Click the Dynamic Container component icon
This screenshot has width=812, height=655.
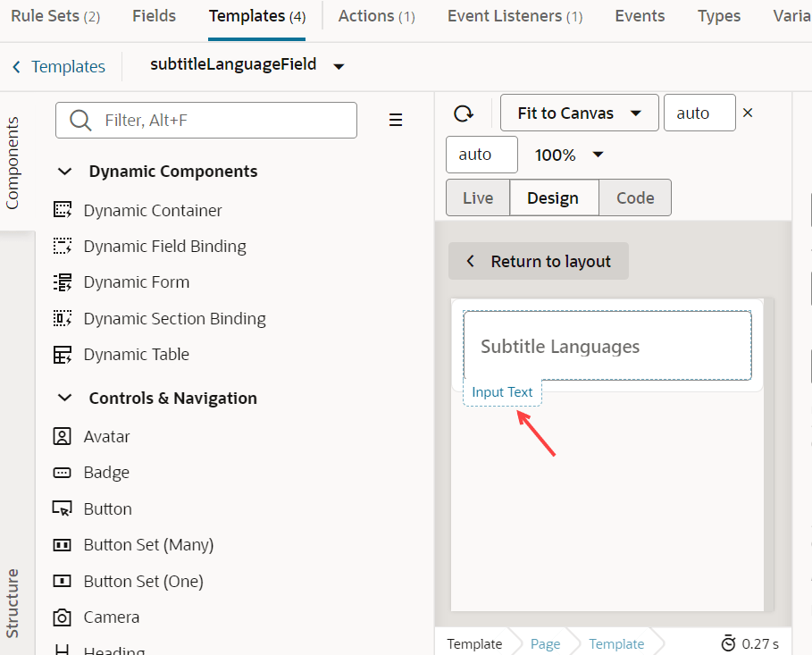pos(63,211)
